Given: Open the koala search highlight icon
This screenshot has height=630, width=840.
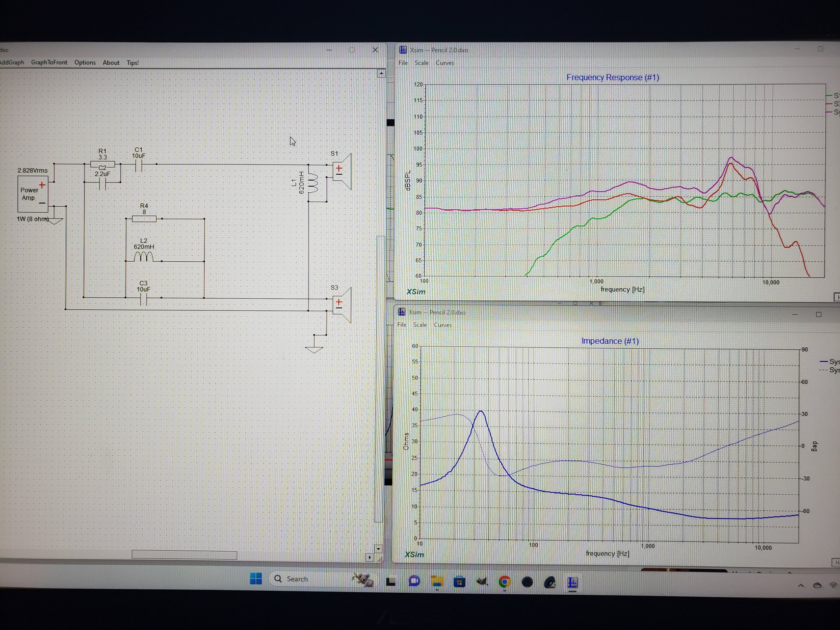Looking at the screenshot, I should 363,580.
